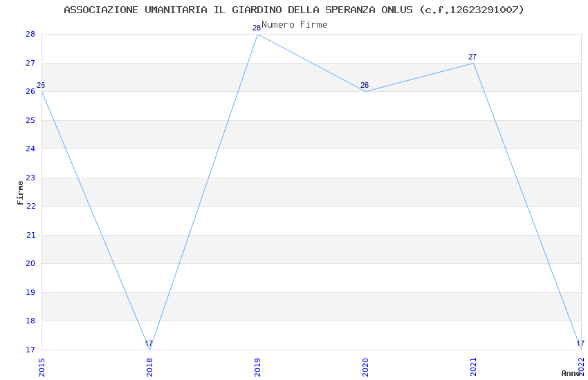Click y-axis tick label 25

[x=30, y=120]
